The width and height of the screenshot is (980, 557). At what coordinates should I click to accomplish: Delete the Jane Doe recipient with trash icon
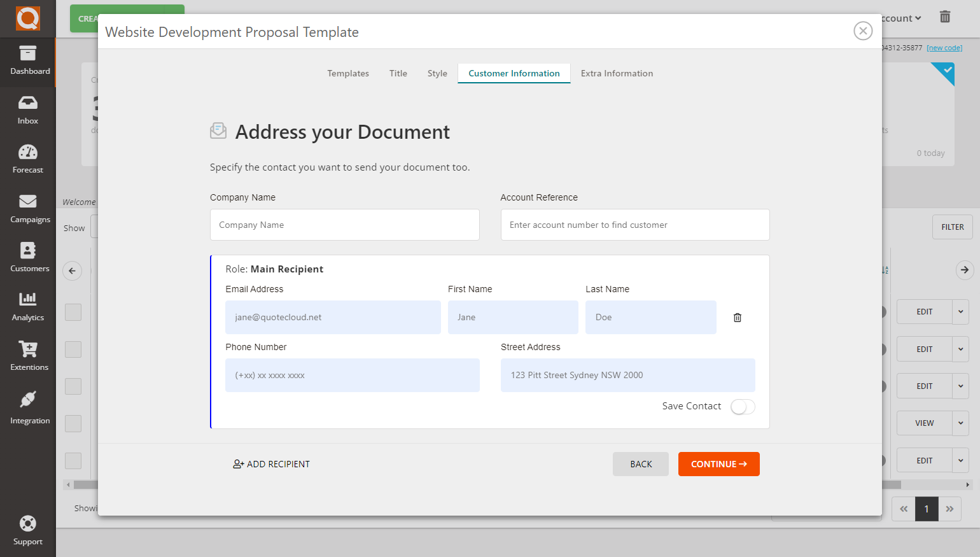click(x=737, y=317)
